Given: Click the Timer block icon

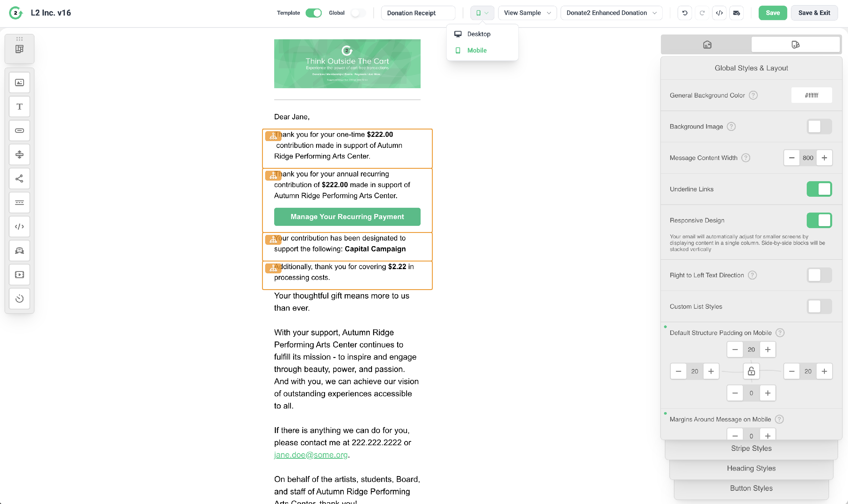Looking at the screenshot, I should pyautogui.click(x=19, y=298).
